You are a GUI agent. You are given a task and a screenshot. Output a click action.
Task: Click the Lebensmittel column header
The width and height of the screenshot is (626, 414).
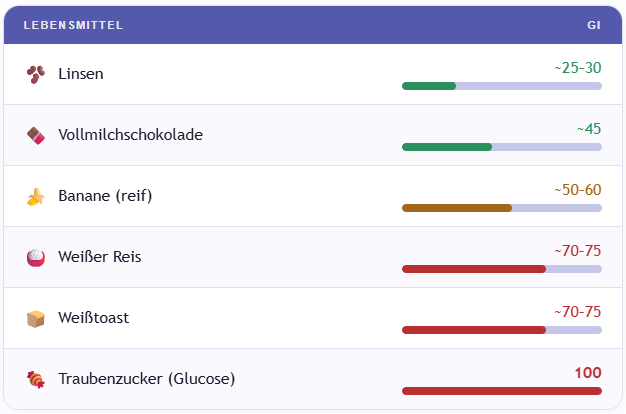tap(73, 25)
